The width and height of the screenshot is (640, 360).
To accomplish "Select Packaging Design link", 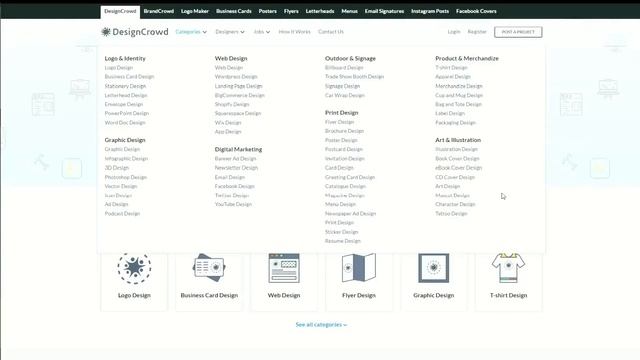I will point(456,123).
